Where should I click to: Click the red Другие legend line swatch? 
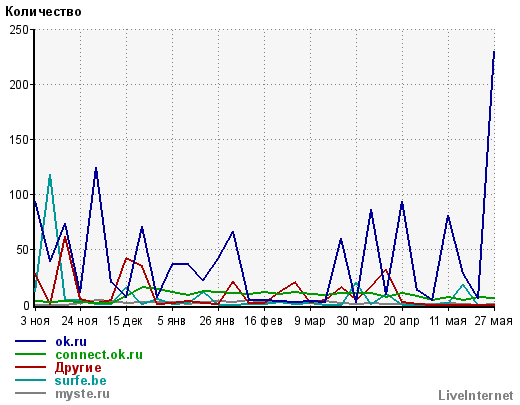click(30, 367)
